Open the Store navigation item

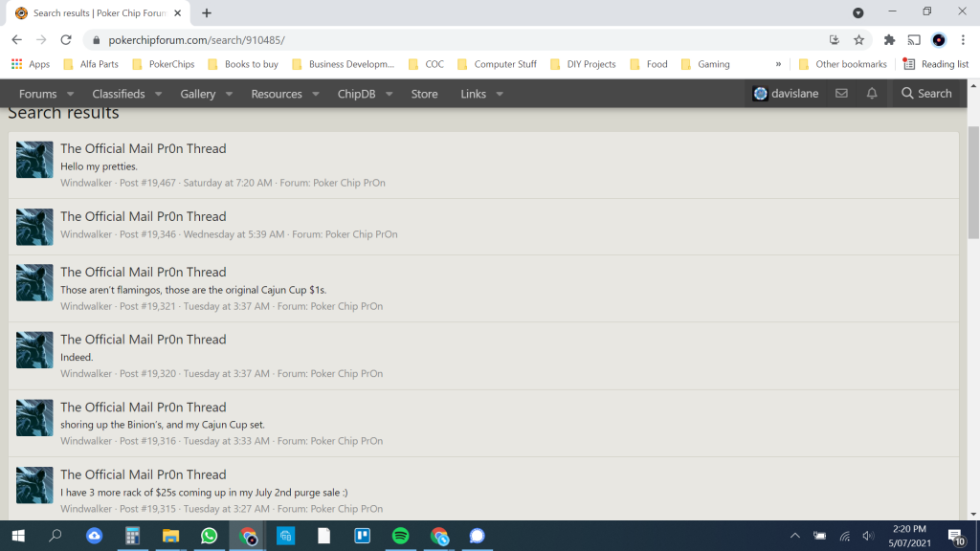424,94
